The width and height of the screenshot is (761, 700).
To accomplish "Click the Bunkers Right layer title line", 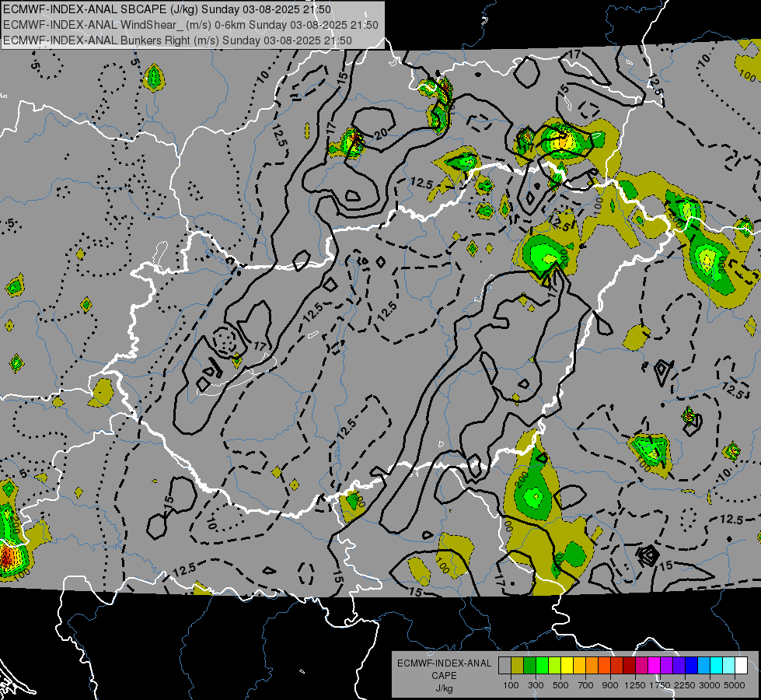I will (177, 40).
